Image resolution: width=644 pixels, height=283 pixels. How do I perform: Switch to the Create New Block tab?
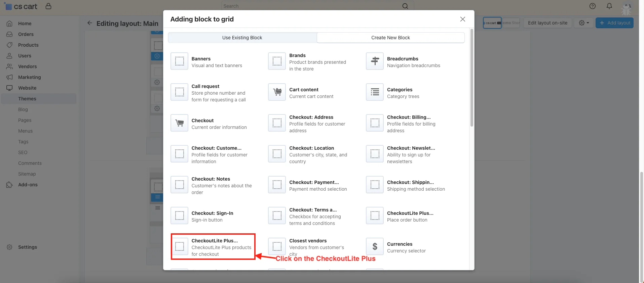390,38
